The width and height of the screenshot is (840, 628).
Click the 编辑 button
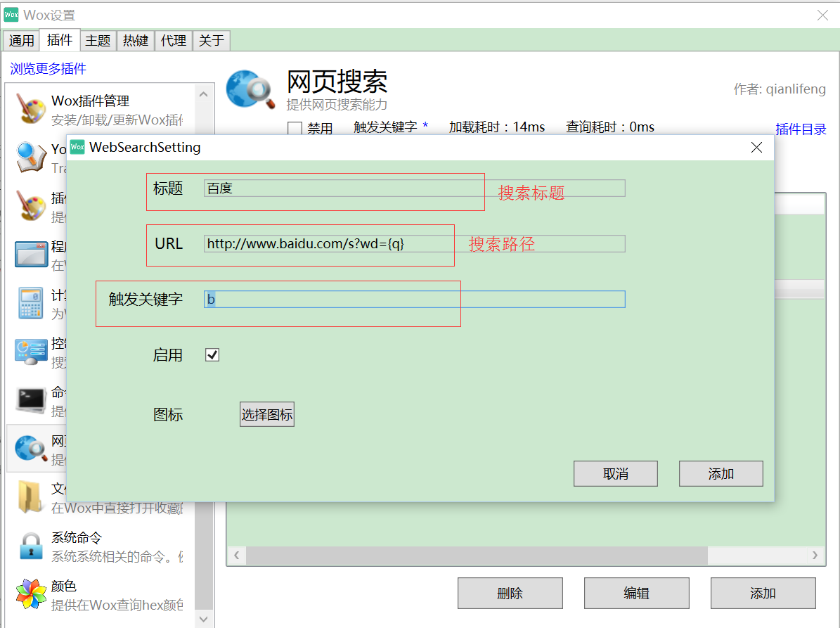point(636,593)
